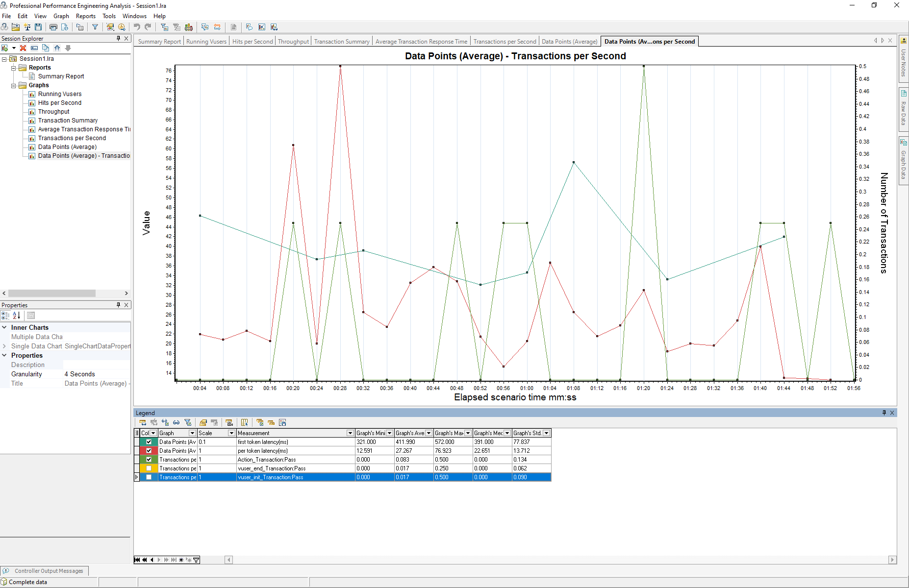Click the Print icon in main toolbar
The image size is (909, 588).
tap(53, 27)
